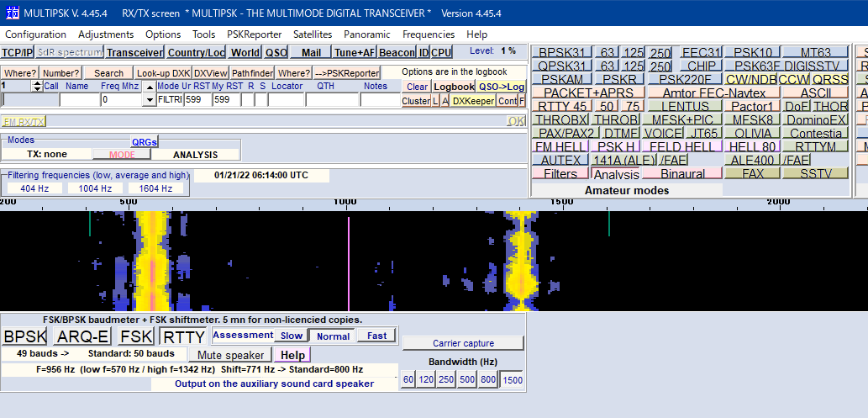The image size is (868, 418).
Task: Click the Tune+AF button
Action: click(x=355, y=53)
